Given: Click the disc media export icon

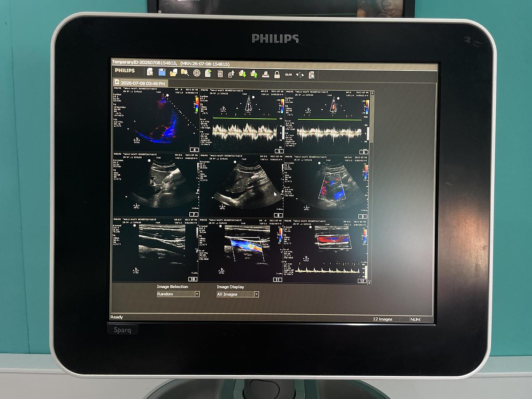Looking at the screenshot, I should [x=197, y=73].
